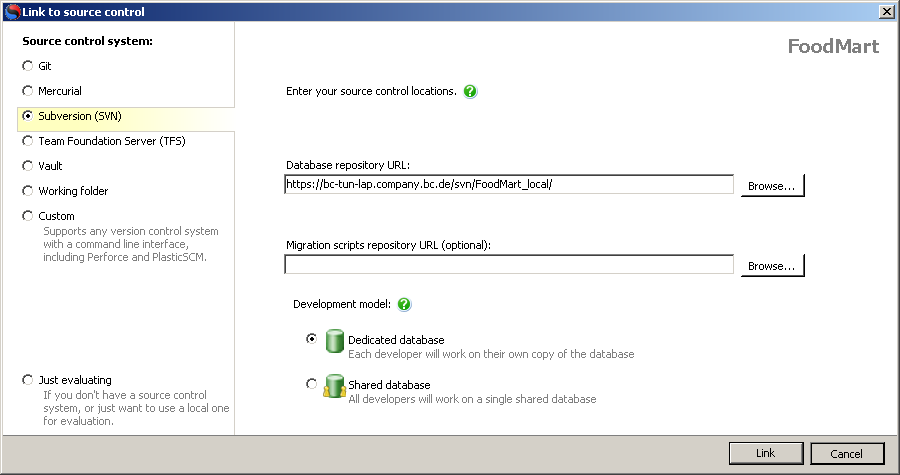
Task: Choose the Dedicated database development model
Action: pos(311,339)
